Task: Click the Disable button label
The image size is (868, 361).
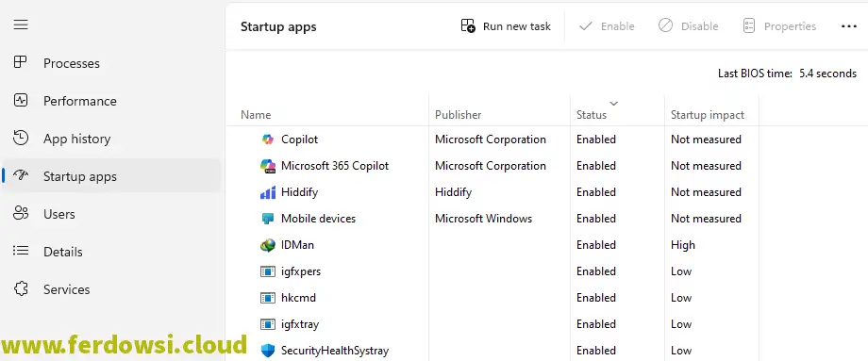Action: pyautogui.click(x=700, y=26)
